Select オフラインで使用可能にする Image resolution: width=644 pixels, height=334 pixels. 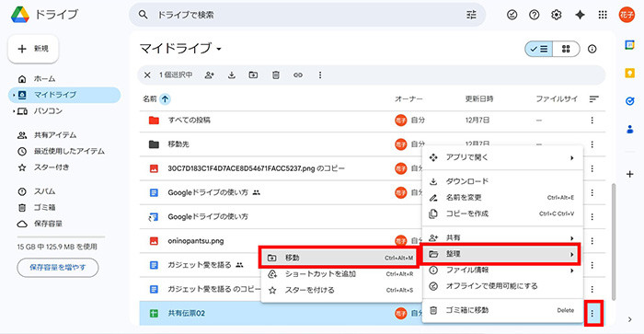tap(502, 286)
